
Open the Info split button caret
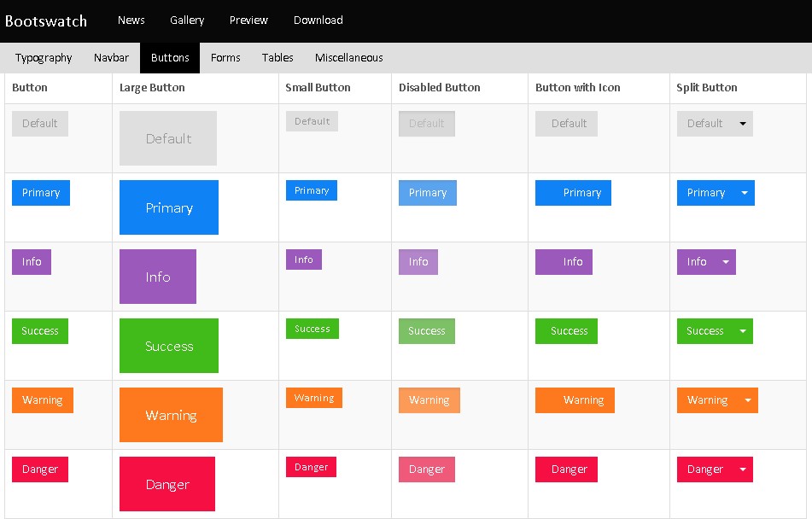coord(726,262)
